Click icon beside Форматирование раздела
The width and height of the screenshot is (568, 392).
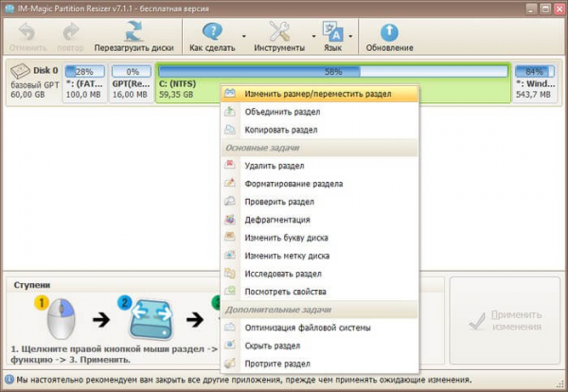tap(230, 183)
